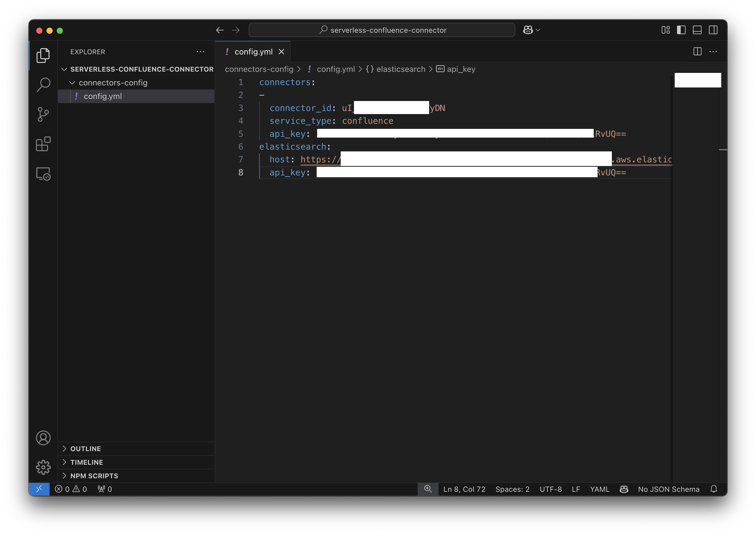The width and height of the screenshot is (756, 534).
Task: Open Explorer Views and More Actions menu
Action: [200, 52]
